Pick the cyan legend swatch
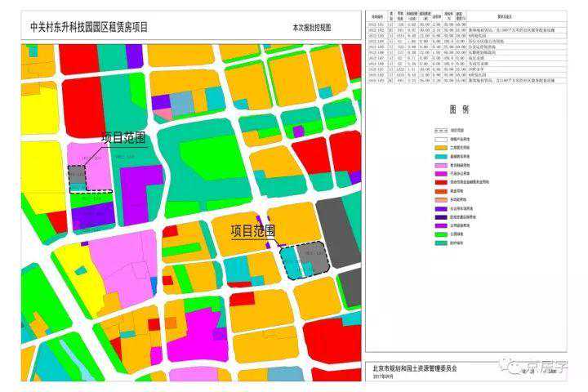The width and height of the screenshot is (588, 392). [442, 157]
